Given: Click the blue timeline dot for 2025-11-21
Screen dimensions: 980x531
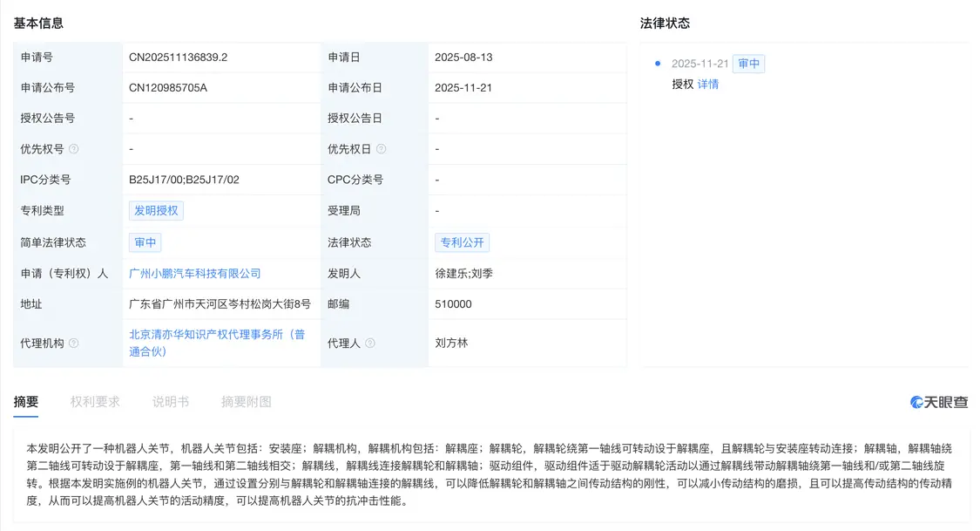Looking at the screenshot, I should [x=658, y=64].
